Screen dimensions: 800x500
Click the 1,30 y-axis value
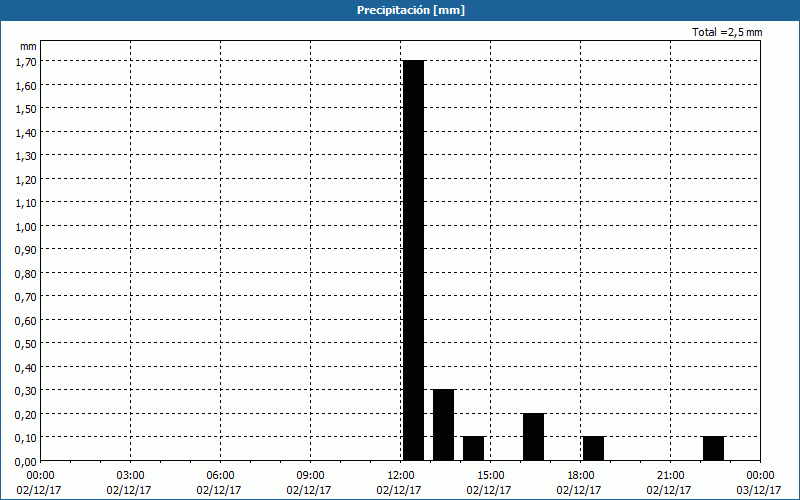[x=26, y=156]
